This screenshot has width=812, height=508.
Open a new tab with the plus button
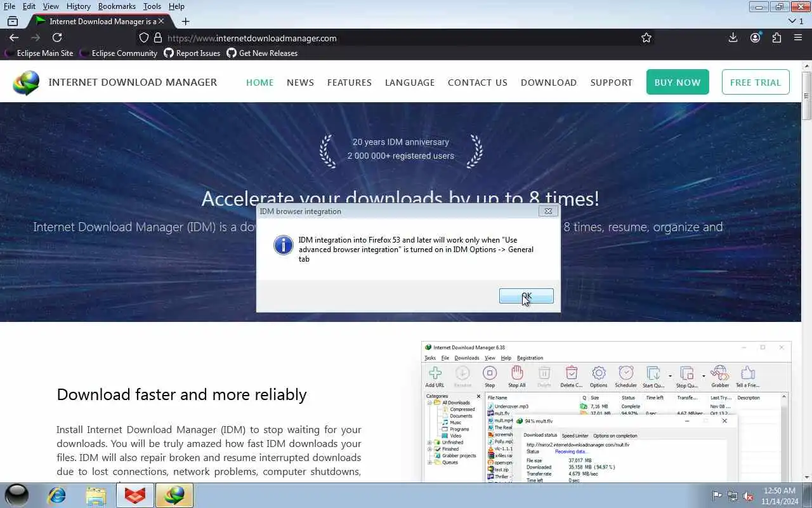[185, 21]
